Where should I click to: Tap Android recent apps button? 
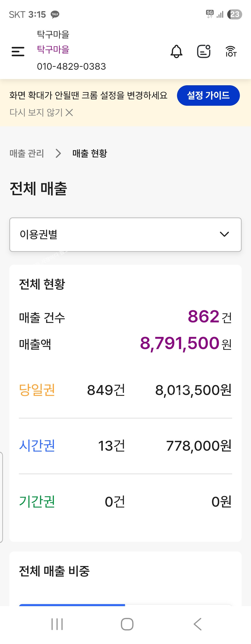(57, 624)
